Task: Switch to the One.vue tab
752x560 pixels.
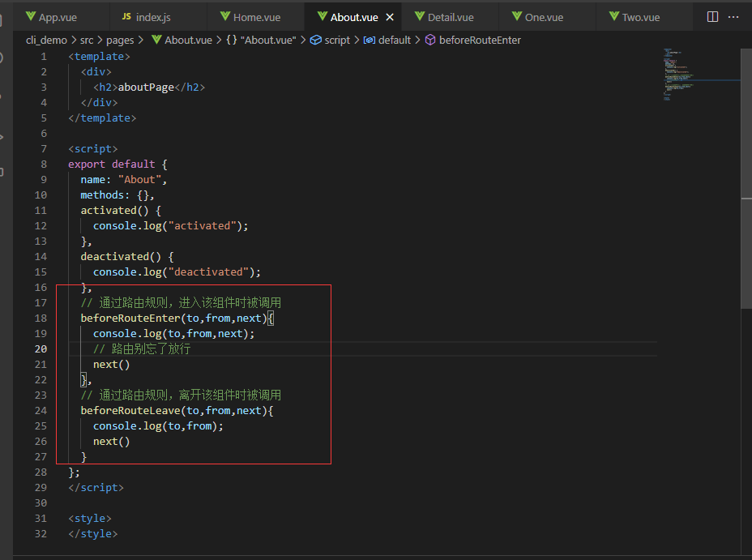Action: [x=547, y=17]
